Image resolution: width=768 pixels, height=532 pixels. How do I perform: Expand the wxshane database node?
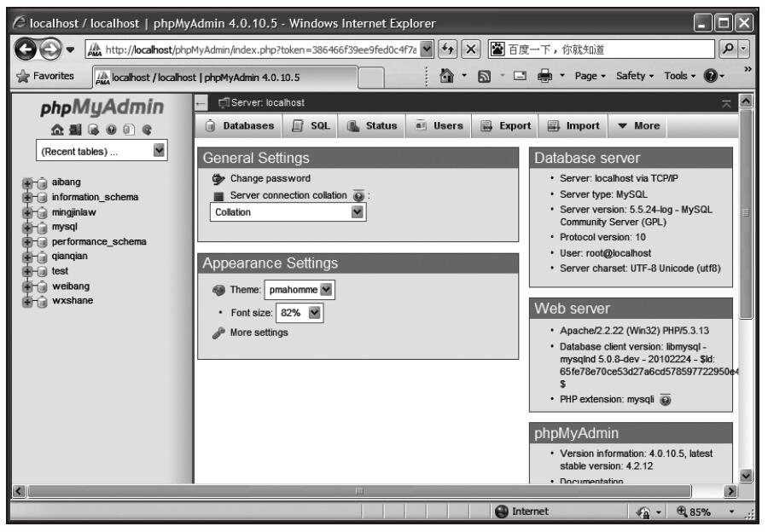(x=27, y=301)
